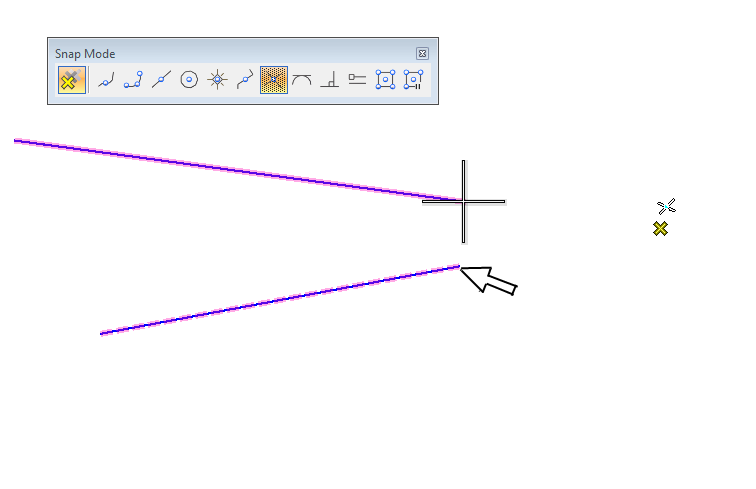Select the Multi-snap square icon with double bars
Screen dimensions: 756x489
(413, 80)
